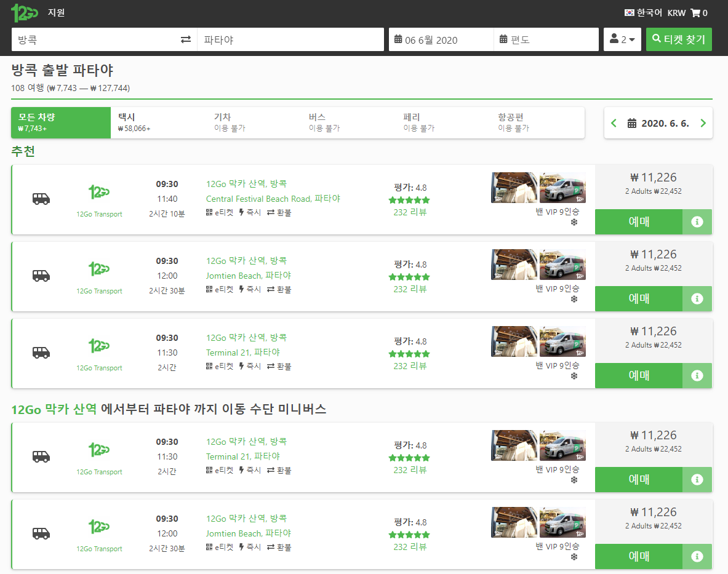This screenshot has height=574, width=728.
Task: Click ₩11,226 price in Central Festival row
Action: point(654,178)
